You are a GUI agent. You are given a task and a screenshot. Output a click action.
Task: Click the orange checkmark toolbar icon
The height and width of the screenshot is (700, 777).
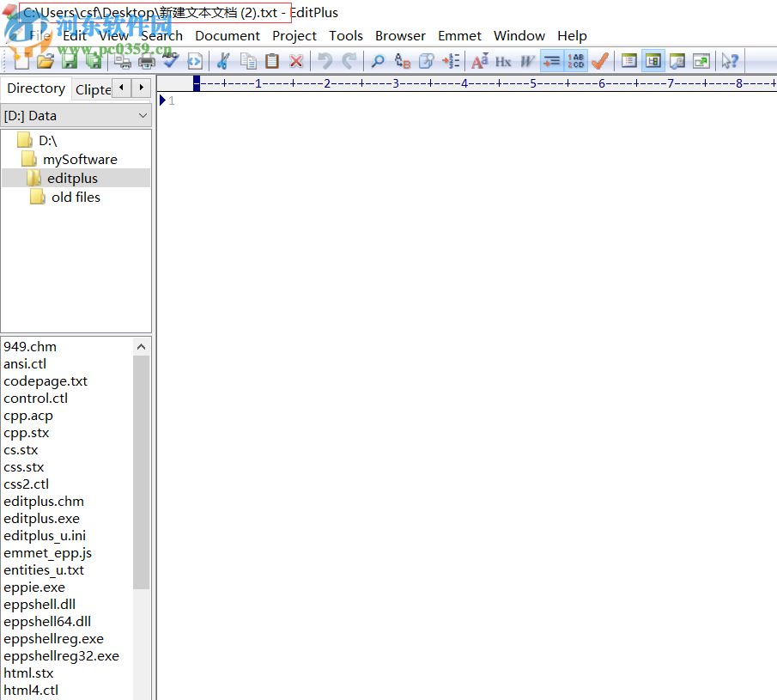click(x=600, y=61)
